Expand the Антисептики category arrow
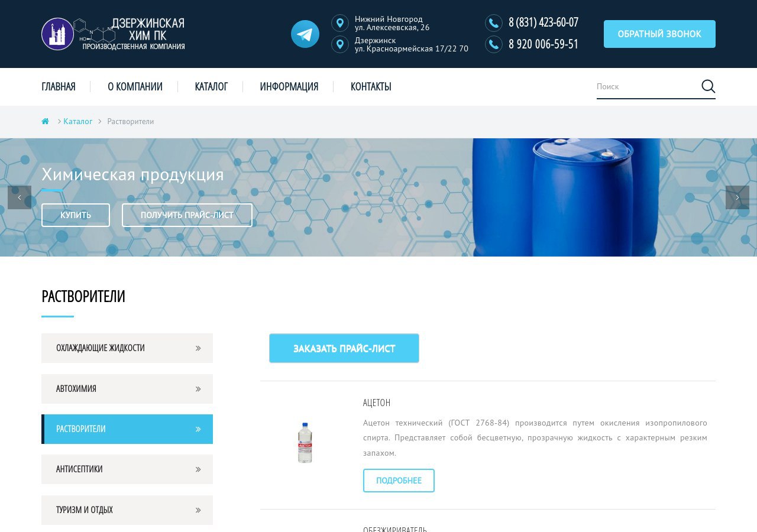Screen dimensions: 757x532 click(x=198, y=469)
